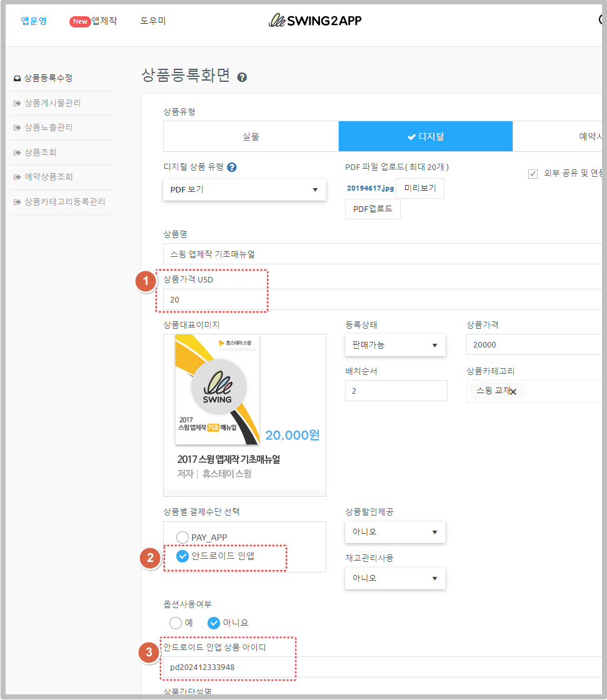Click help icon beside 상품등록화면 title
Viewport: 607px width, 700px height.
(242, 77)
